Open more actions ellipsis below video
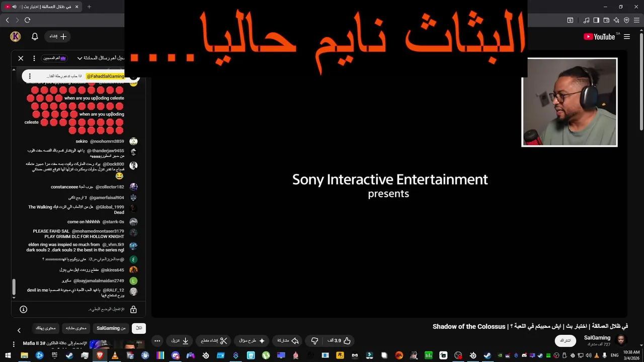 coord(157,340)
